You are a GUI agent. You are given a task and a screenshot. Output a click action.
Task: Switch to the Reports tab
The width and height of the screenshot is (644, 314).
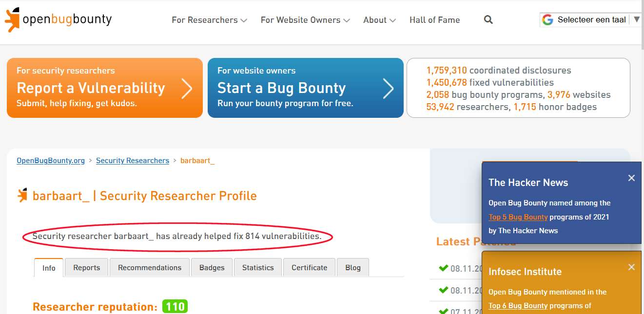(86, 268)
